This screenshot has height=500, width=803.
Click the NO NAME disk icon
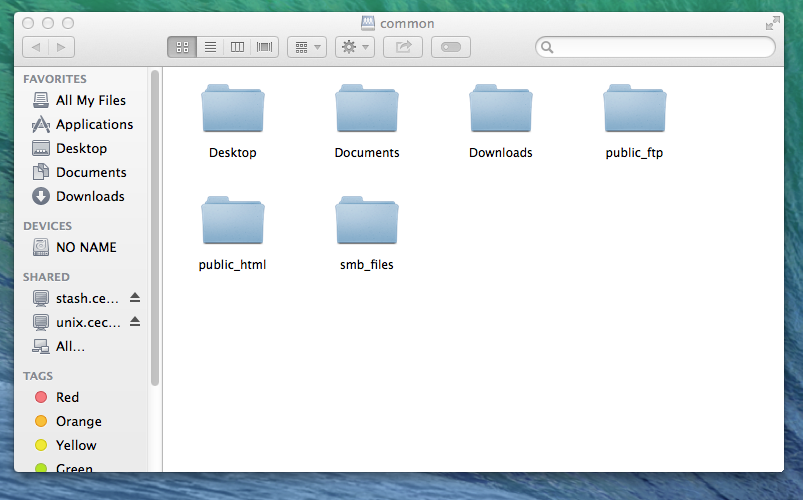tap(41, 247)
